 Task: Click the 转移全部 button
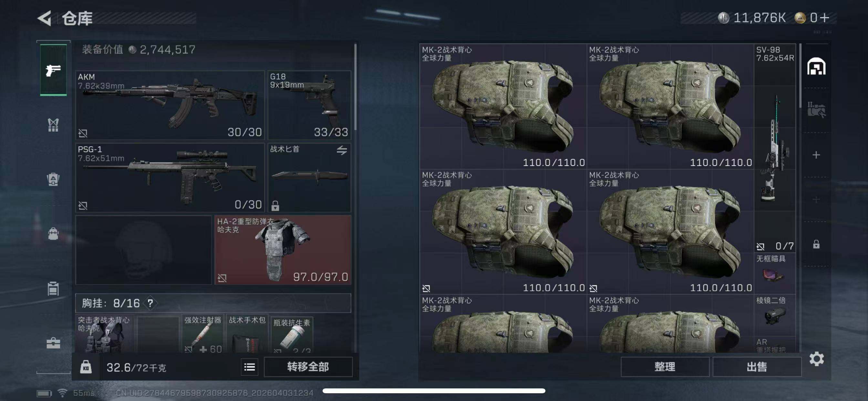click(x=308, y=367)
